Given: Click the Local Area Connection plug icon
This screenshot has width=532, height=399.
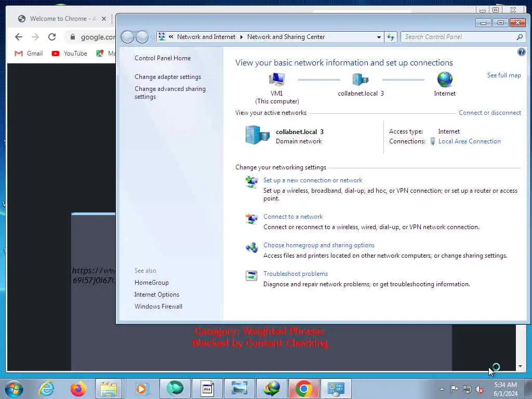Looking at the screenshot, I should point(433,141).
